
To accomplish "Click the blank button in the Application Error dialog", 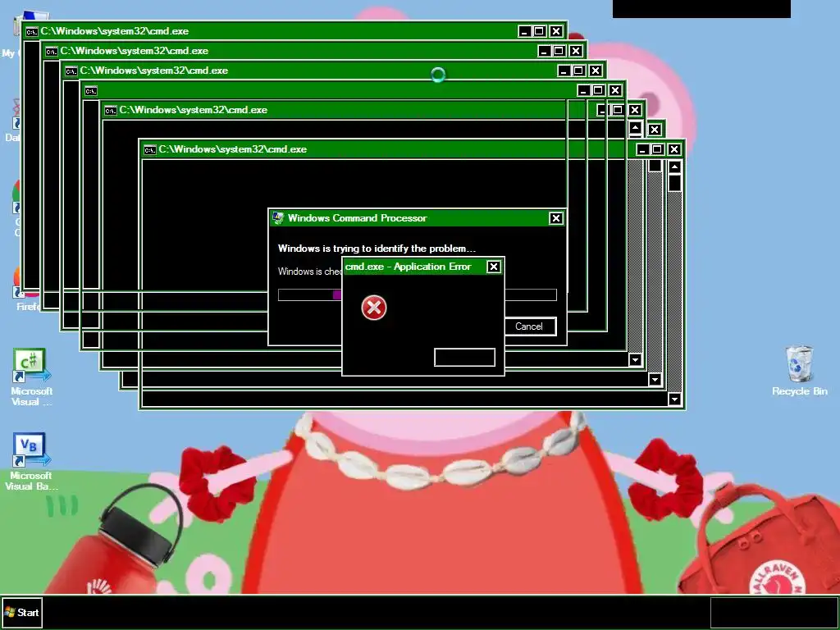I will [464, 358].
